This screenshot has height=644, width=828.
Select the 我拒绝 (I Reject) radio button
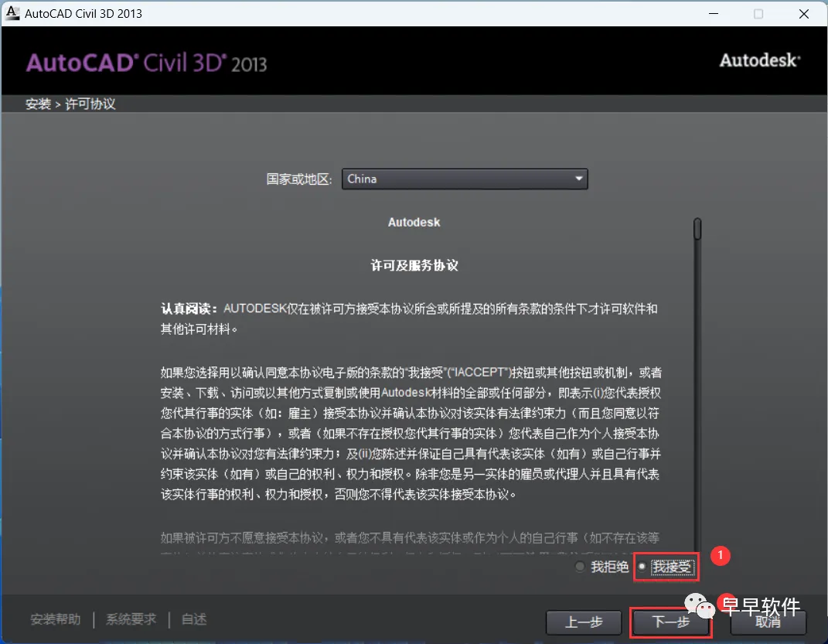pos(580,567)
